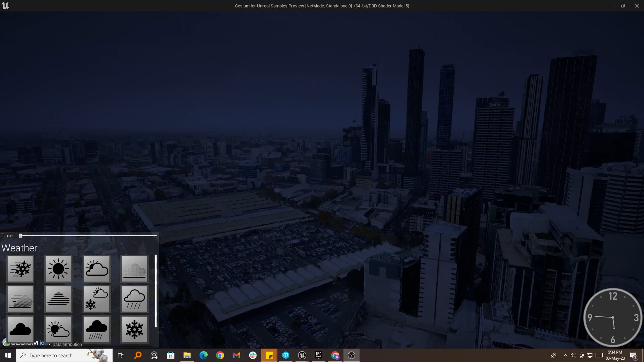Viewport: 644px width, 362px height.
Task: Expand the system tray hidden icons chevron
Action: tap(565, 355)
